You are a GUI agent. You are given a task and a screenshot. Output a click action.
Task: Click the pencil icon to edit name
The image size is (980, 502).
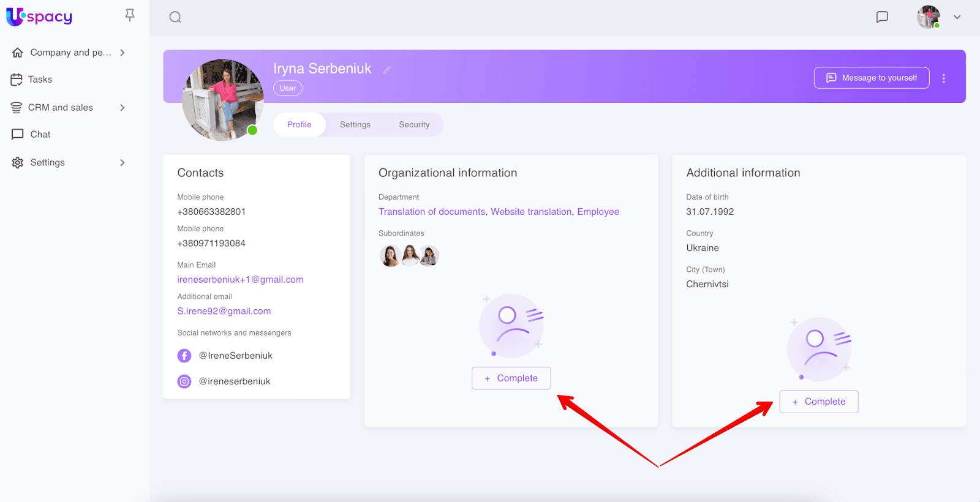[x=387, y=70]
